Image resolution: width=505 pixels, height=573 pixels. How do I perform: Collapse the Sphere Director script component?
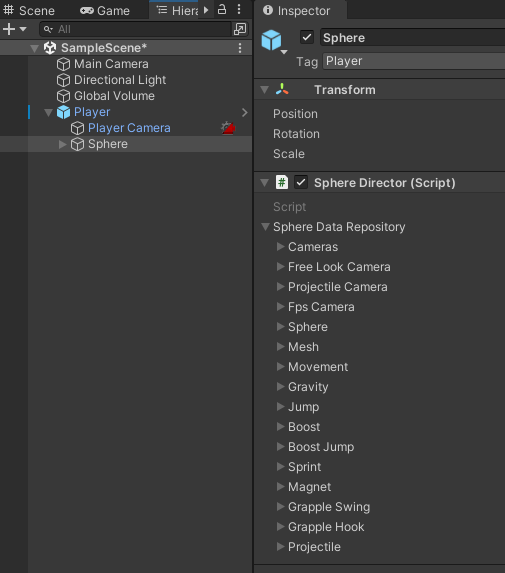(x=265, y=183)
